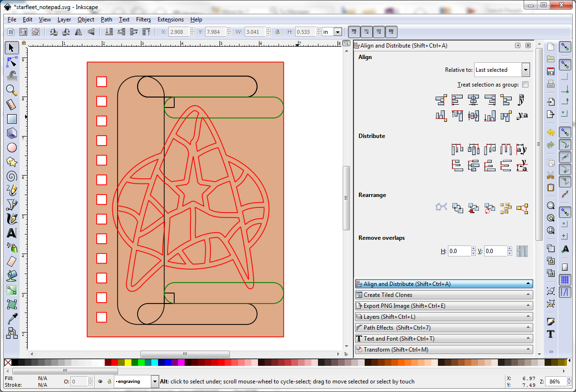Open the zoom percentage dropdown stepper
Viewport: 576px width, 392px height.
(569, 382)
